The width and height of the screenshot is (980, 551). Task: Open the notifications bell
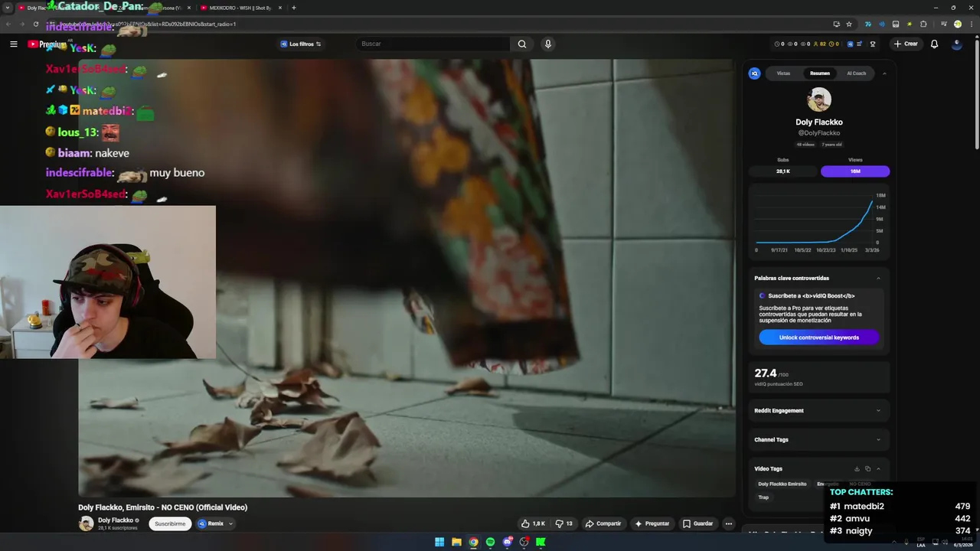tap(934, 44)
